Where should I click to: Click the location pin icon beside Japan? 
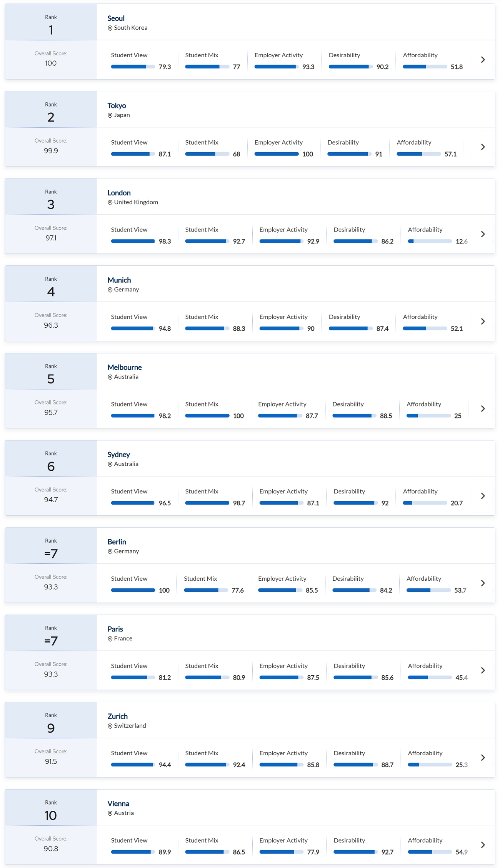pos(110,115)
